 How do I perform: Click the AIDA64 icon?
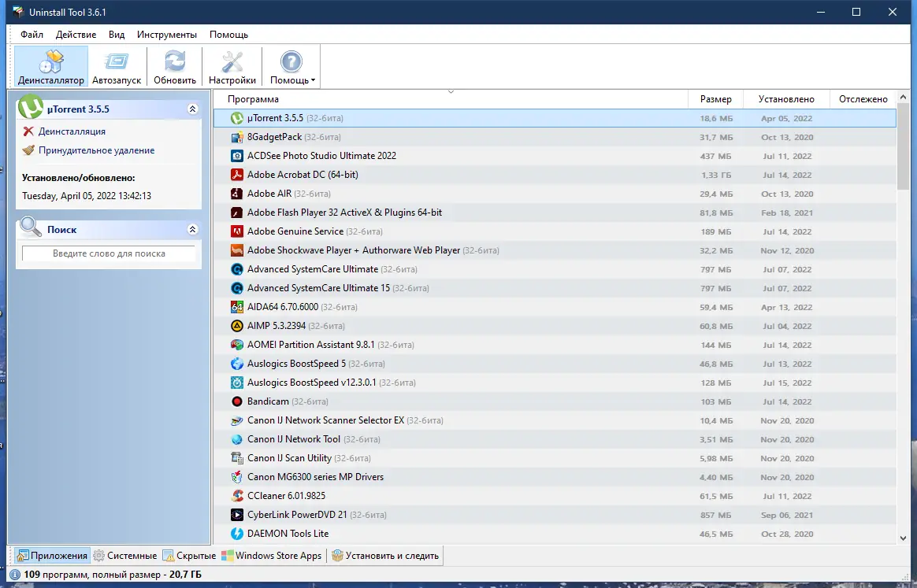pos(237,307)
